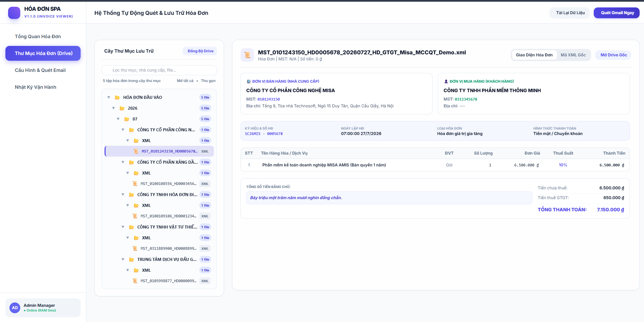Click the HÓA ĐƠN ĐẦU VÀO folder icon

pos(117,98)
